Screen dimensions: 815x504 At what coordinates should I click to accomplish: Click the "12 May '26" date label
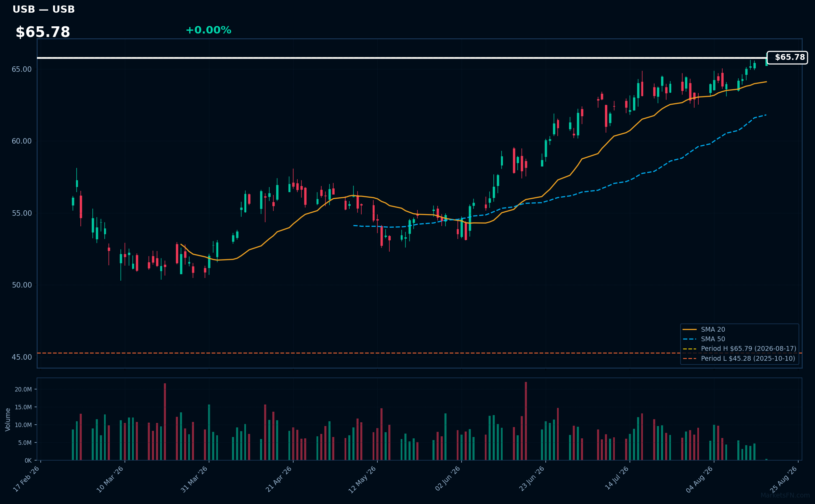pyautogui.click(x=362, y=480)
